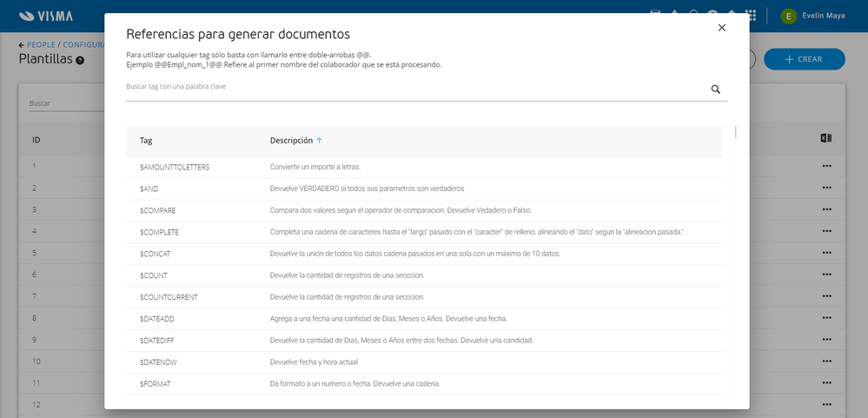The height and width of the screenshot is (418, 868).
Task: Grab the dialog's vertical scrollbar thumb
Action: pos(735,132)
